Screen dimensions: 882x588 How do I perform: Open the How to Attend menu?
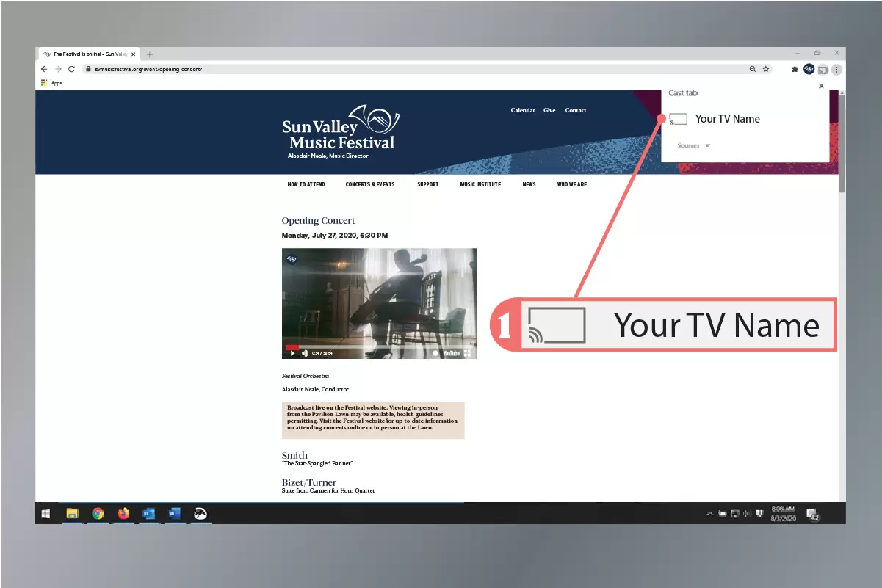pos(306,184)
